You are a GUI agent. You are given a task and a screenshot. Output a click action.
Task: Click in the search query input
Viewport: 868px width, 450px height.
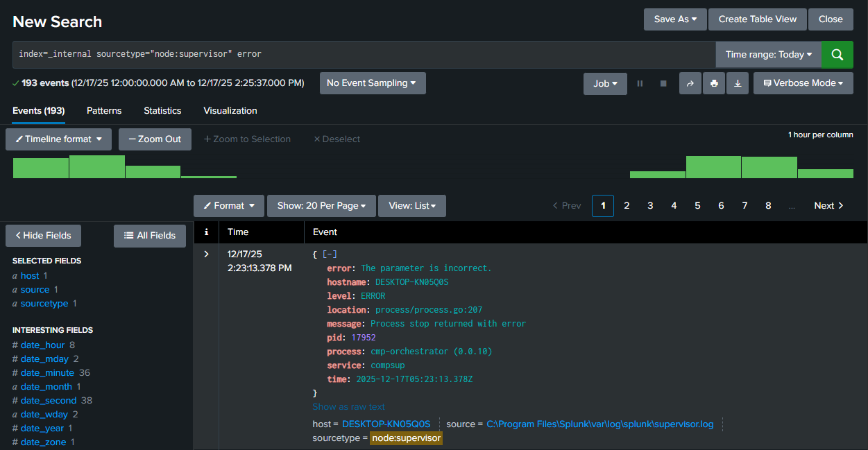pyautogui.click(x=364, y=55)
